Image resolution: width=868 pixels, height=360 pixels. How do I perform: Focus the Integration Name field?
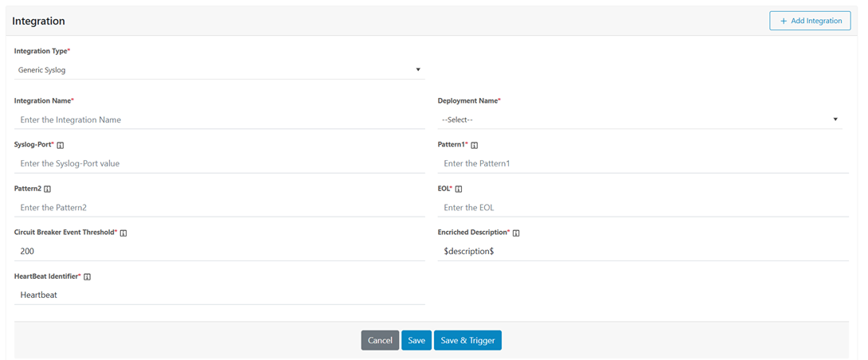[x=219, y=119]
